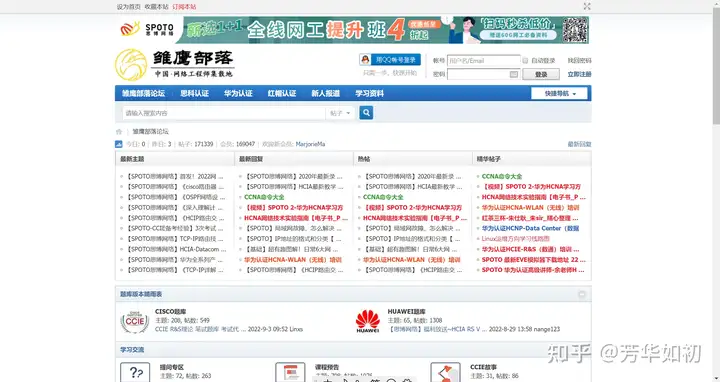This screenshot has width=720, height=382.
Task: Click the username/Email input field
Action: coord(484,61)
